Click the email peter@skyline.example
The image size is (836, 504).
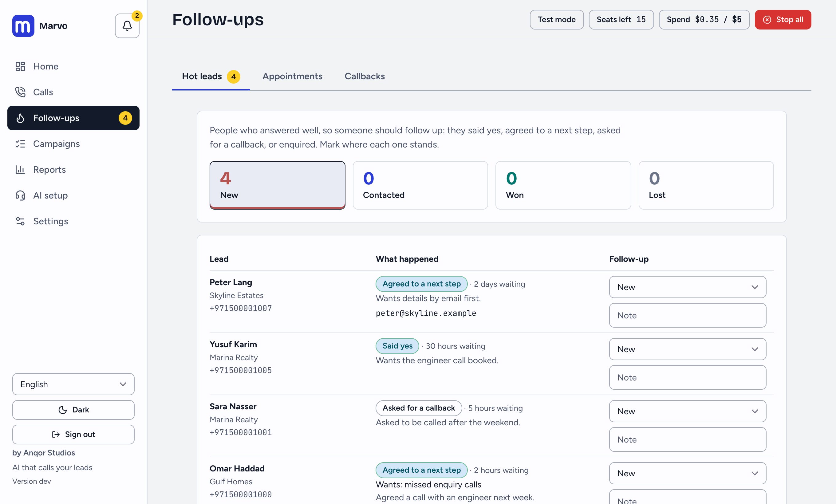(426, 313)
